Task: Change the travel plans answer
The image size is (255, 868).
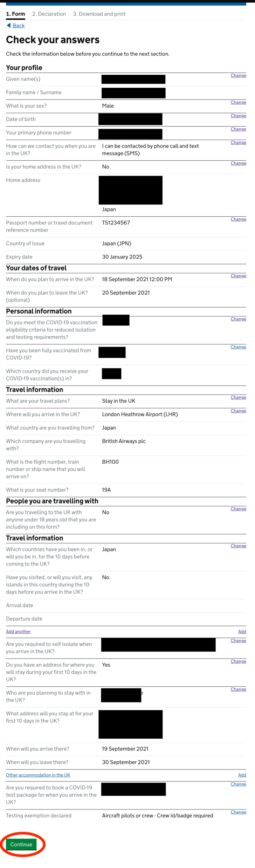Action: point(238,397)
